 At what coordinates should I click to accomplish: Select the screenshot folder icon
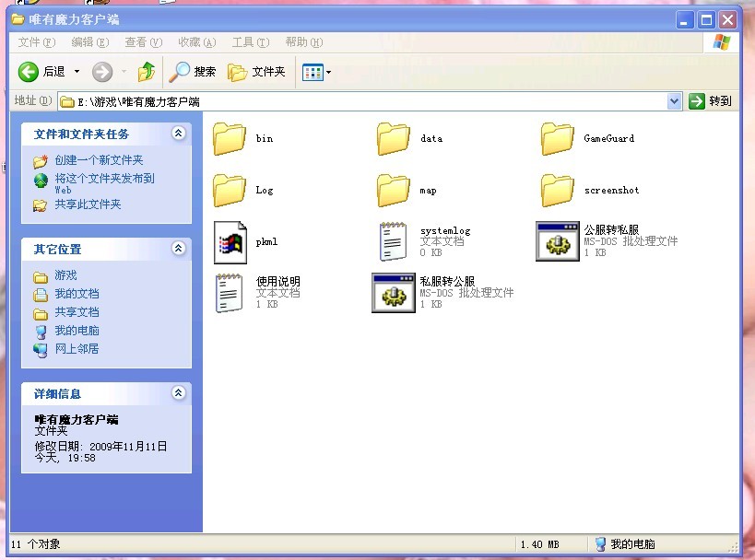557,191
